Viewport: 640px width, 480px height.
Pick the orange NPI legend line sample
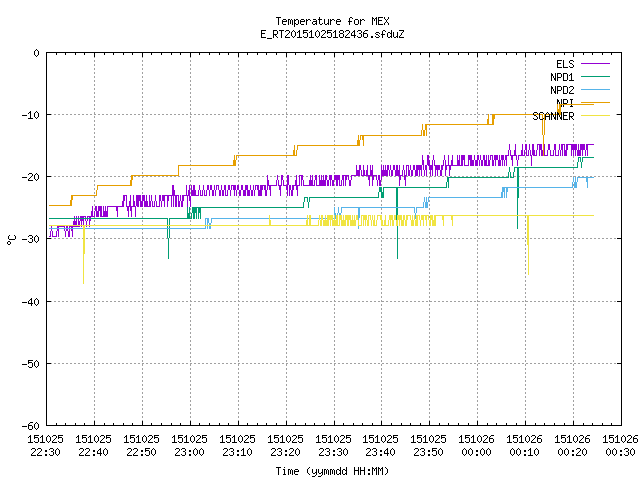[x=595, y=102]
